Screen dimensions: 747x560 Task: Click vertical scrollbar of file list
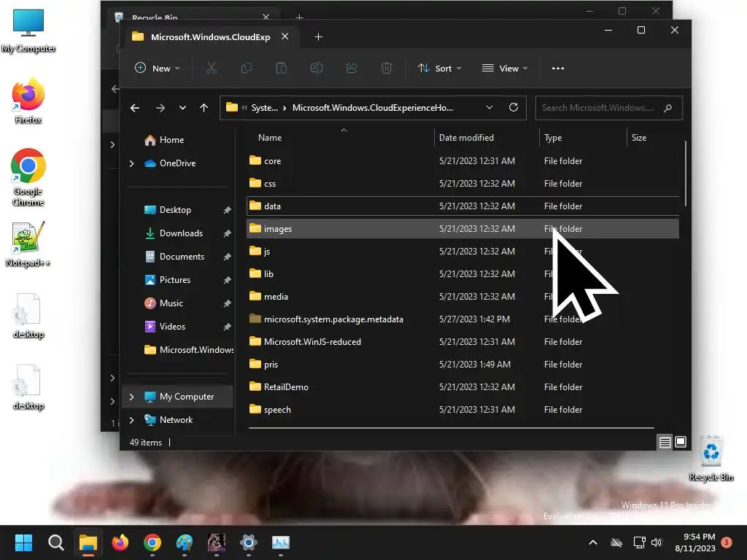(x=686, y=174)
